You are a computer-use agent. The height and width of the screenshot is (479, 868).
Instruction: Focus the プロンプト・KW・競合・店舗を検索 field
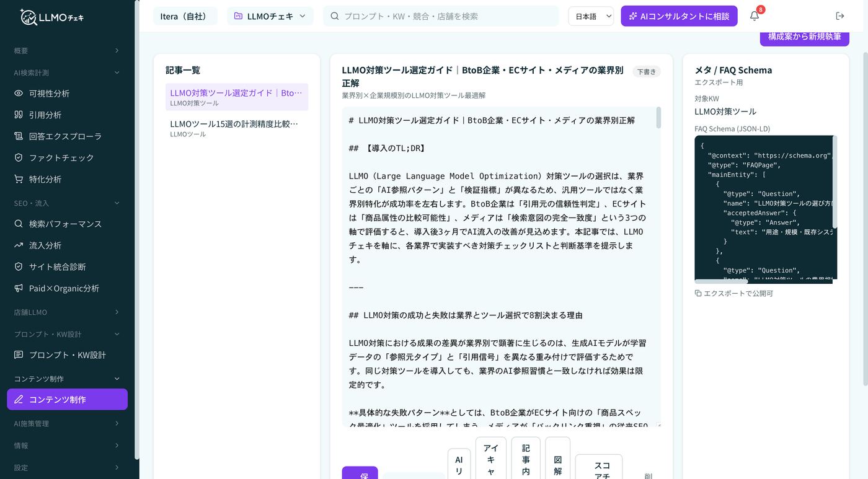tap(441, 16)
